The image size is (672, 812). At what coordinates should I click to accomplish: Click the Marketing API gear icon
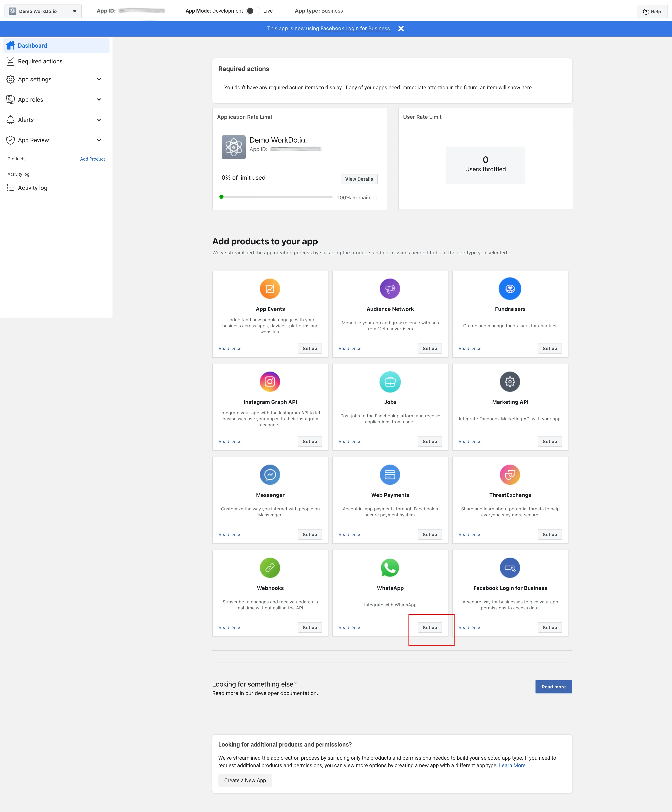pos(510,382)
